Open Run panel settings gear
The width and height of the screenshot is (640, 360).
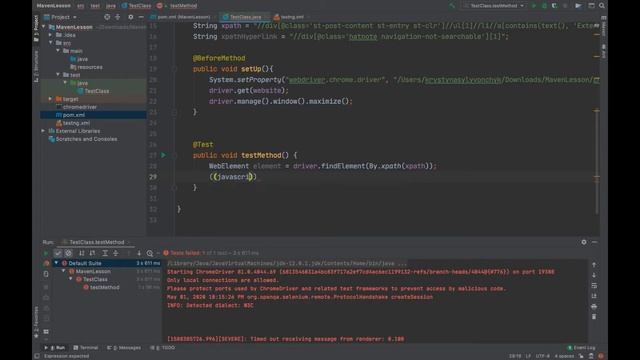(584, 242)
